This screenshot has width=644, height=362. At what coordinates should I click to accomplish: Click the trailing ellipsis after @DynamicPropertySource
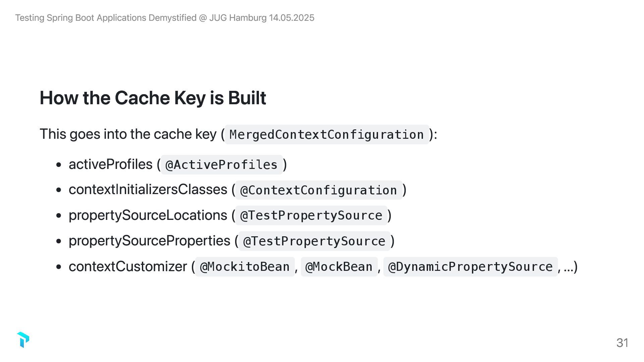(569, 267)
